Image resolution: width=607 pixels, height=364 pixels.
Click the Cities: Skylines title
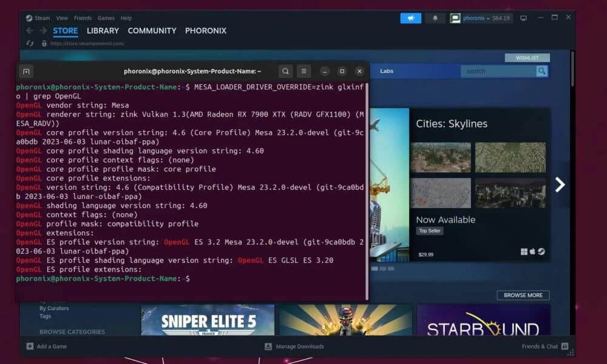pos(452,124)
